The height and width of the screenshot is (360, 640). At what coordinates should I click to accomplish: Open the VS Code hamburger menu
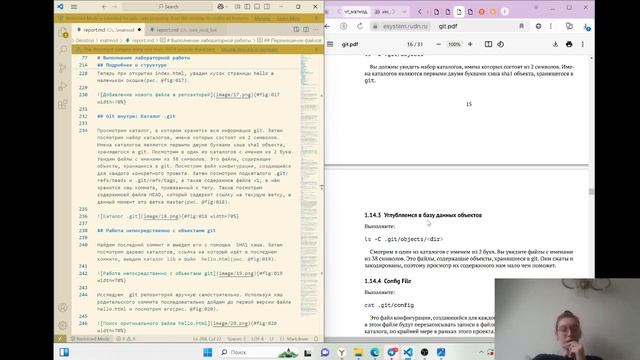[74, 7]
